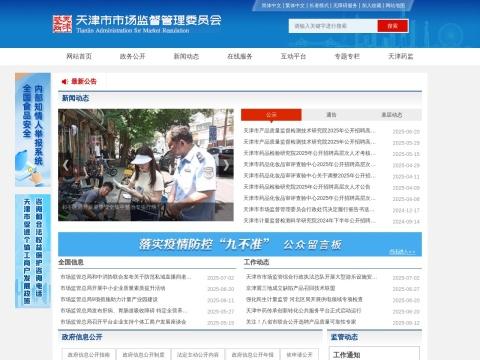This screenshot has height=360, width=480.
Task: Open 全国信息 article dated 2025-07-02
Action: (x=126, y=277)
